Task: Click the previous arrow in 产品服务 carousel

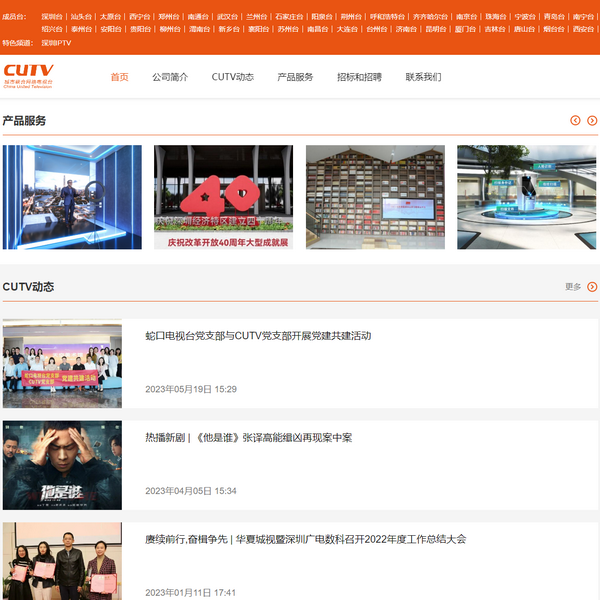Action: tap(575, 121)
